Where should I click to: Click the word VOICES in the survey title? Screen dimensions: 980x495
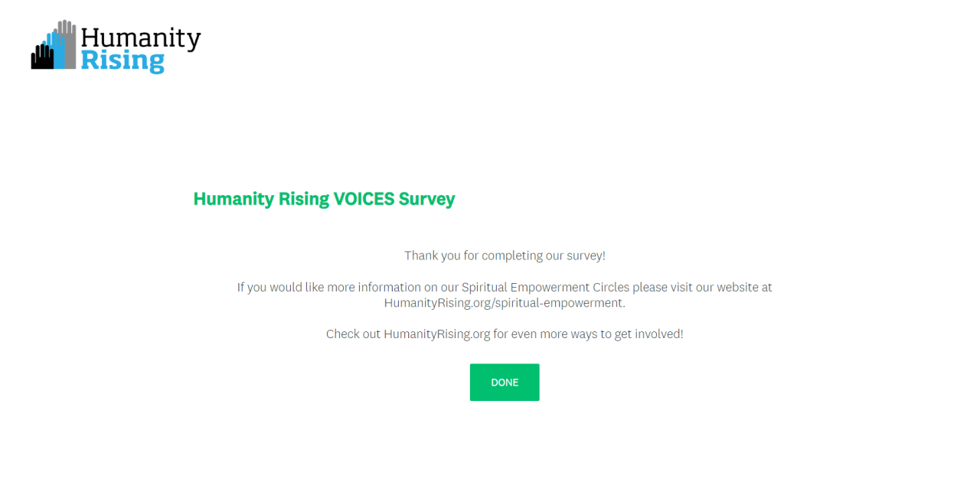[364, 199]
